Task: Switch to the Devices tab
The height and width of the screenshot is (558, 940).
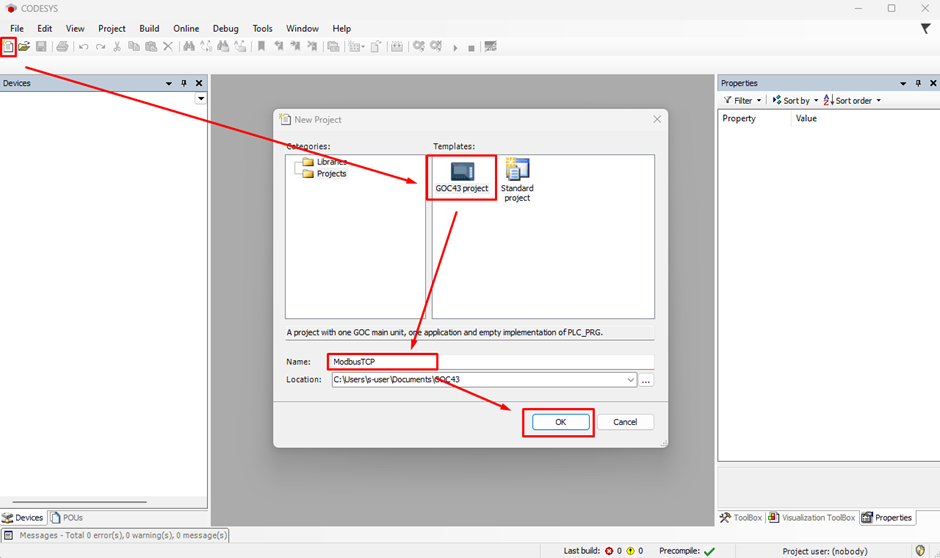Action: (x=23, y=518)
